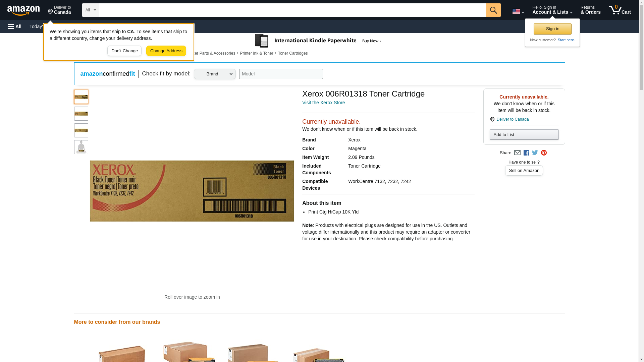Open the Brand dropdown for fit check
The height and width of the screenshot is (362, 644).
click(x=215, y=74)
